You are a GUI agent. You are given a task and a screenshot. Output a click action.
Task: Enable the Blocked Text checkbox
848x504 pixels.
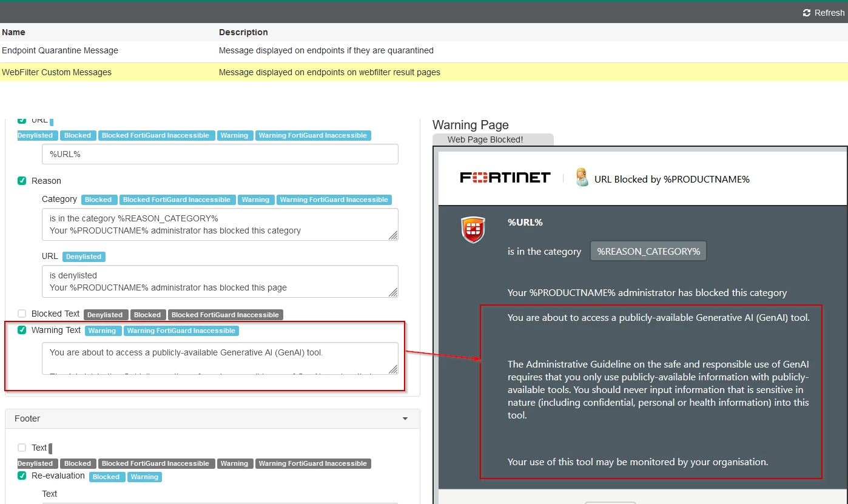pyautogui.click(x=22, y=314)
